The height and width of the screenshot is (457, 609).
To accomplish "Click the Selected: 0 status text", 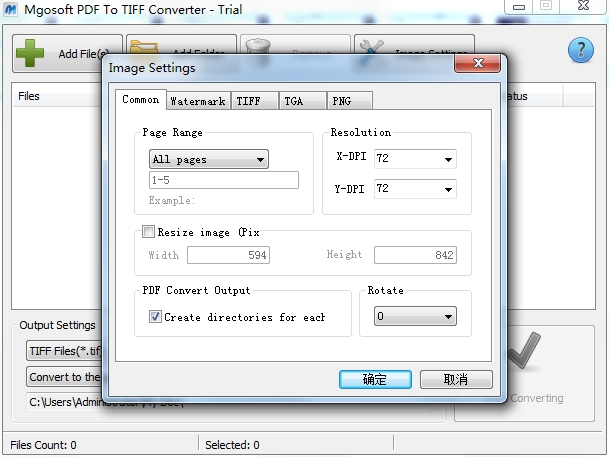I will click(x=232, y=445).
